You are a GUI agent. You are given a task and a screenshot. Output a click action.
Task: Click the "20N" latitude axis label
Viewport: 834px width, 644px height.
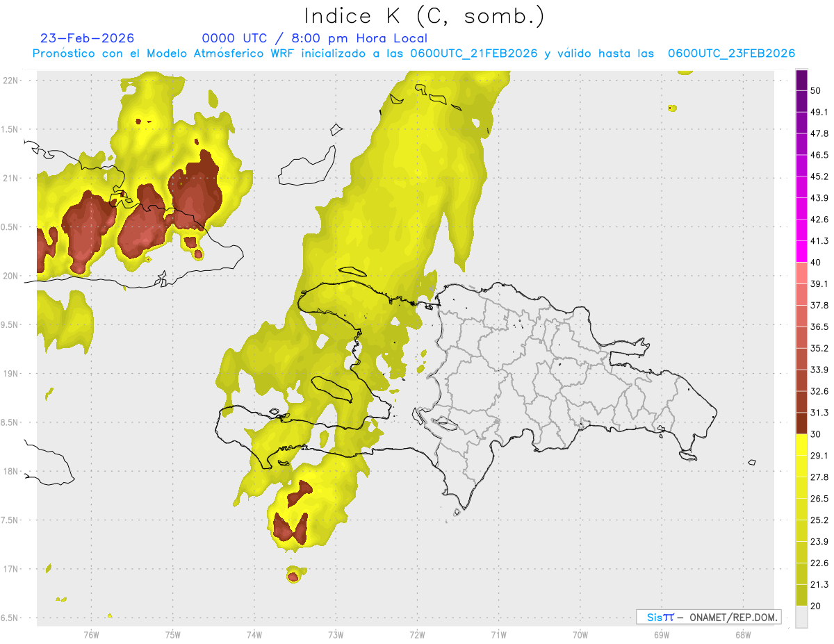tap(10, 276)
